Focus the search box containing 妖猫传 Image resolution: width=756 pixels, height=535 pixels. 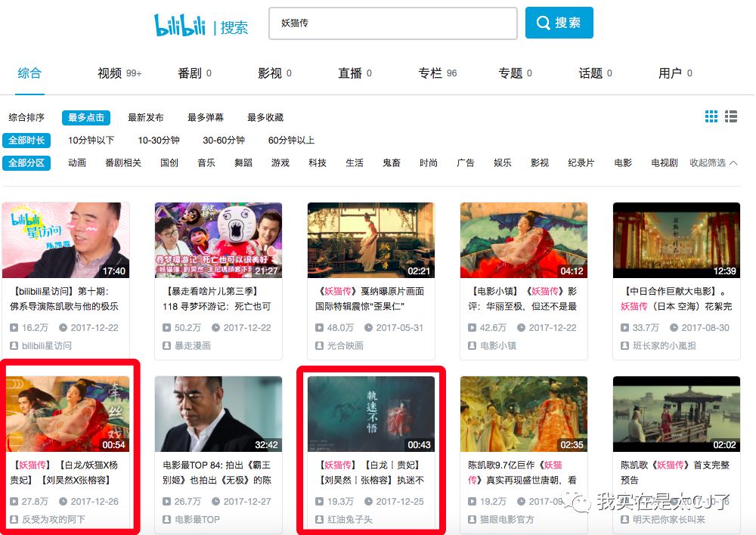point(393,23)
